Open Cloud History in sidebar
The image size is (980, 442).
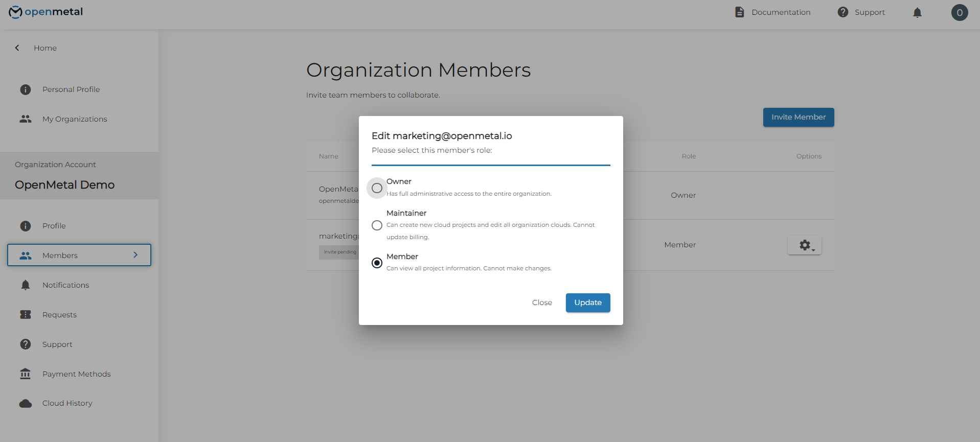click(67, 403)
